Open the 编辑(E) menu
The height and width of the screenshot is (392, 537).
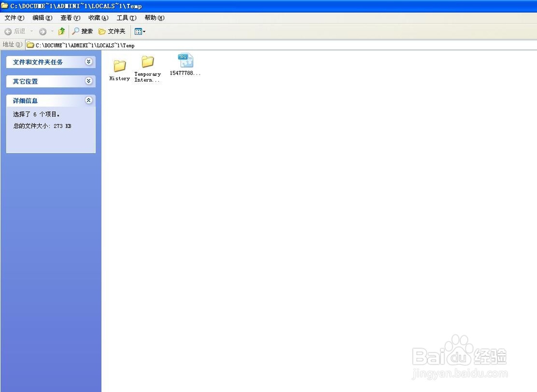click(x=42, y=18)
